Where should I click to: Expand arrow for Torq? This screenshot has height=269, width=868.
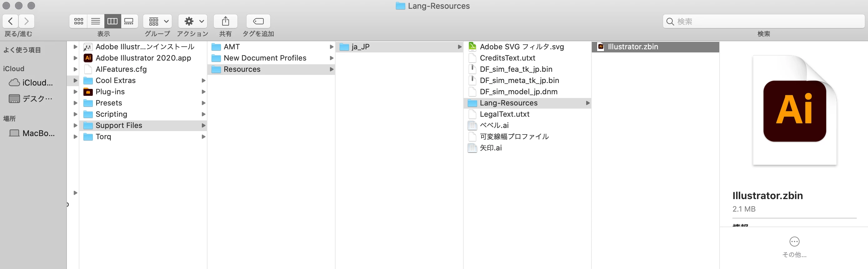(203, 137)
